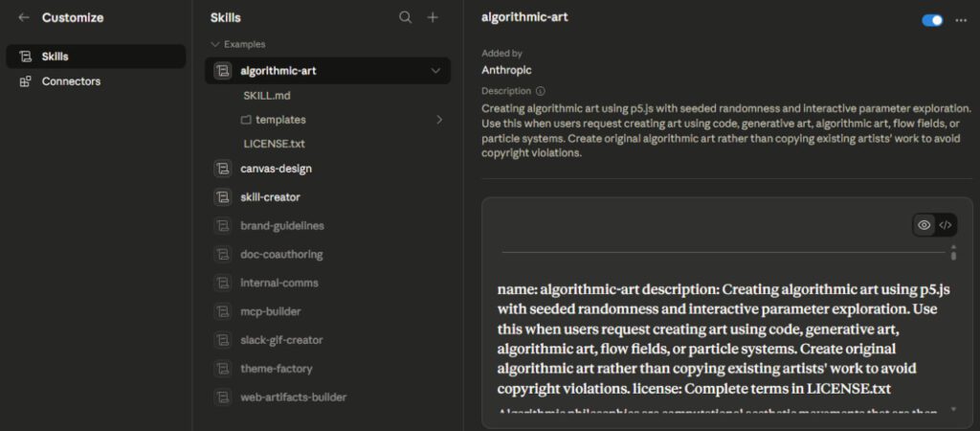Image resolution: width=980 pixels, height=431 pixels.
Task: Open the search icon in Skills panel
Action: (x=406, y=17)
